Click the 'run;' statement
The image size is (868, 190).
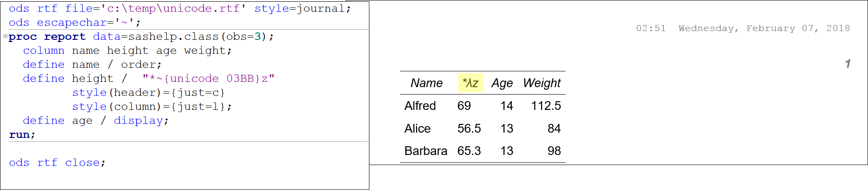pyautogui.click(x=22, y=135)
